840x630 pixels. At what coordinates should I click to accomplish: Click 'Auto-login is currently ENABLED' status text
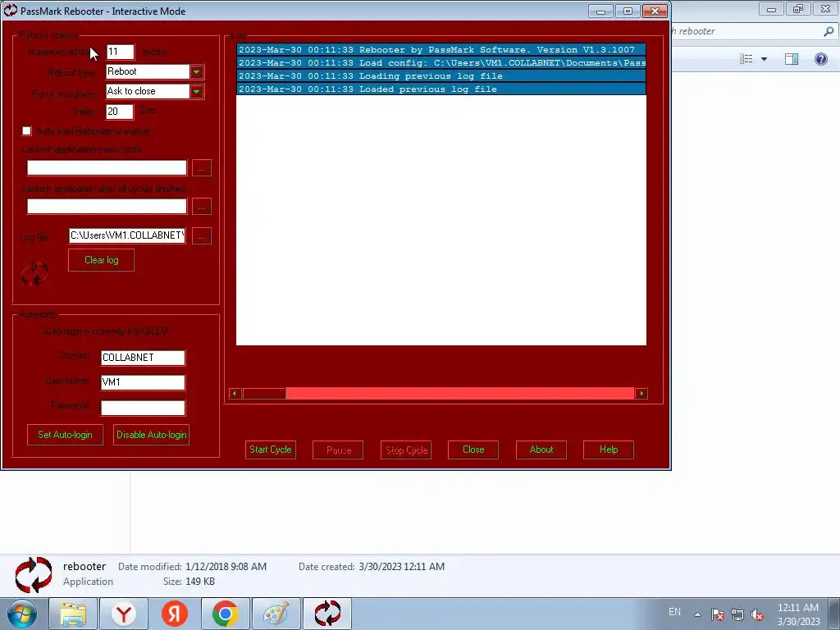(106, 331)
